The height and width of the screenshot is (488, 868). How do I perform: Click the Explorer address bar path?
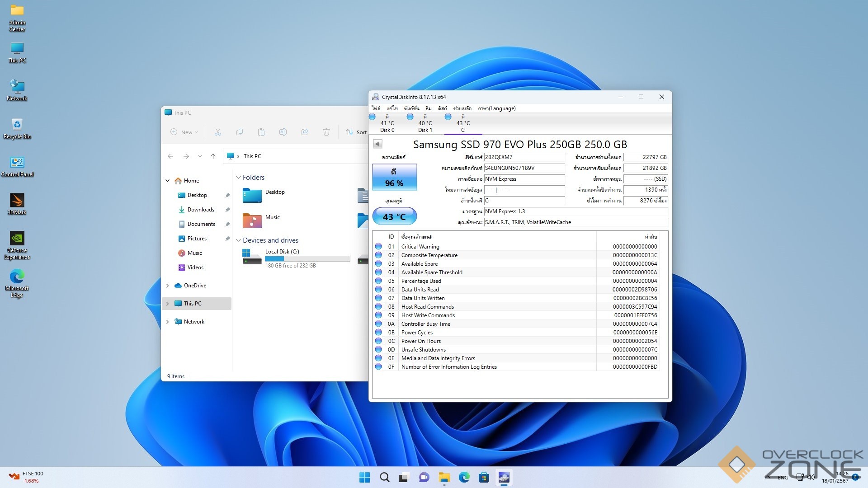coord(252,156)
